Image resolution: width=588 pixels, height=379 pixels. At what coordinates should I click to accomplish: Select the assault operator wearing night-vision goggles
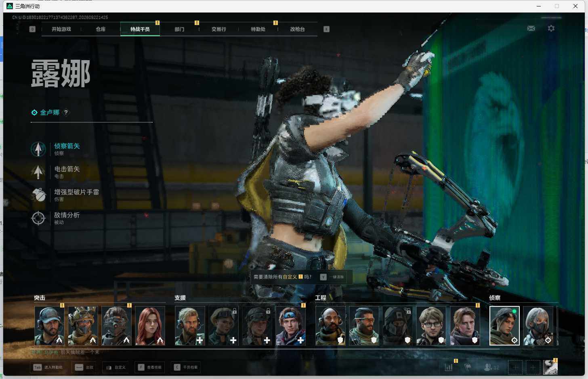tap(116, 326)
